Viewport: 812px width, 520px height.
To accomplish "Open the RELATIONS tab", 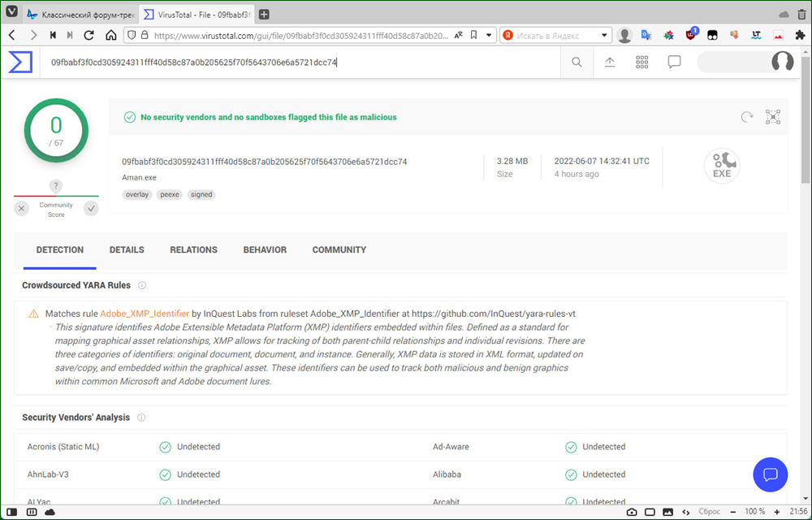I will (194, 249).
